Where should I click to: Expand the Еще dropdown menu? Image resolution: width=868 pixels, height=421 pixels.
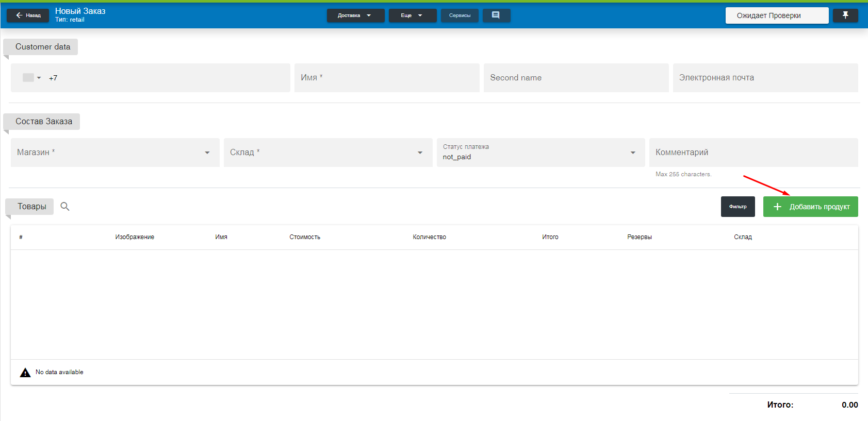[x=413, y=15]
